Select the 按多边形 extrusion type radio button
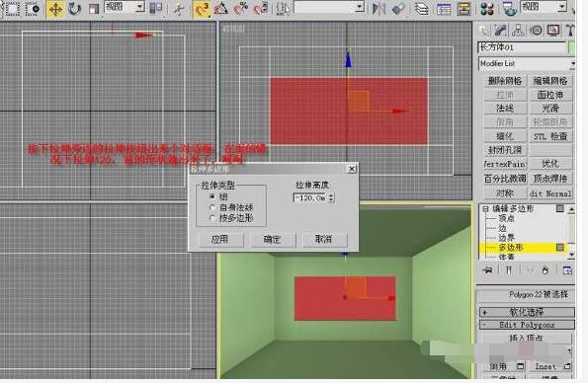 point(212,218)
